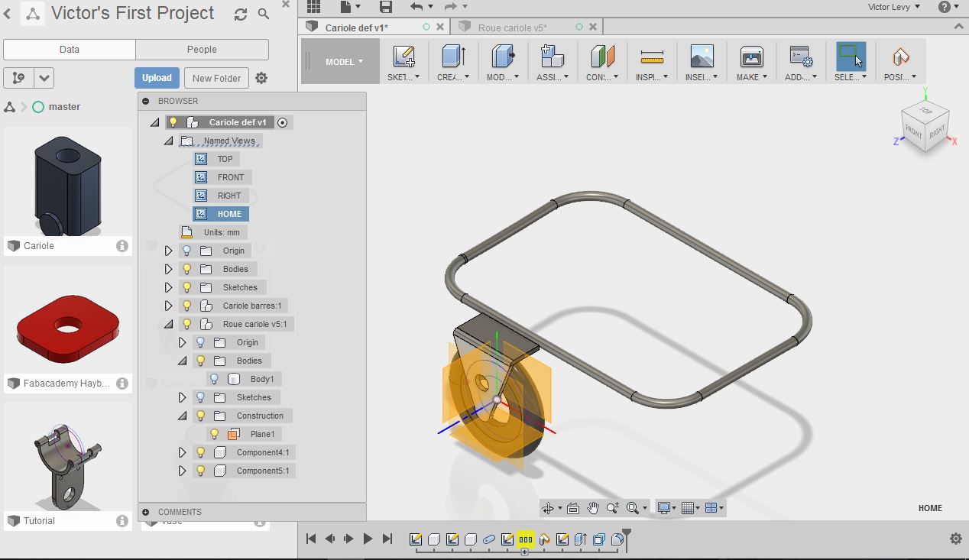Click the refresh icon beside project title

(x=241, y=15)
